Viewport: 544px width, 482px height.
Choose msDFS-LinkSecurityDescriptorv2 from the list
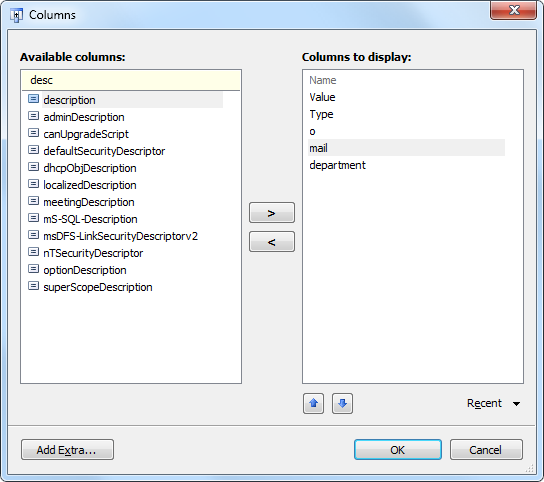(x=120, y=236)
